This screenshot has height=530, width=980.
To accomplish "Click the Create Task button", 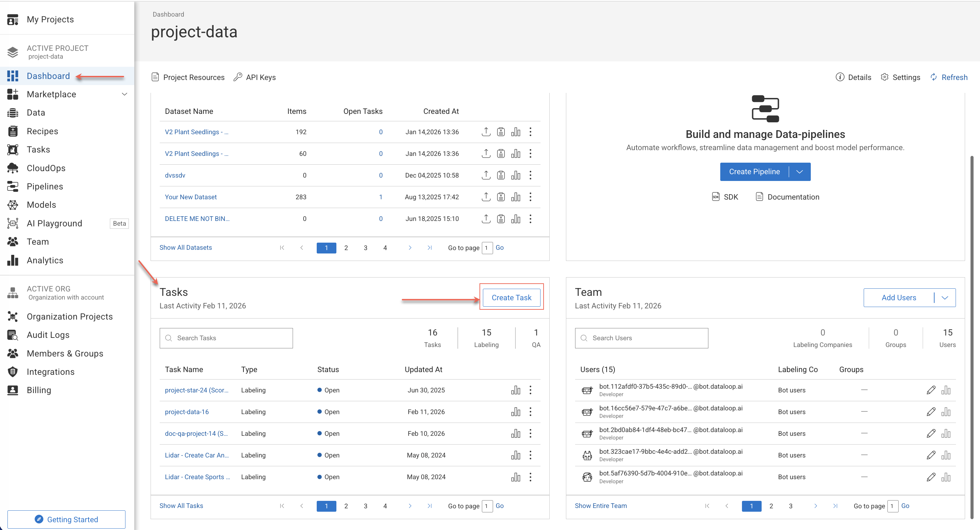I will coord(511,298).
